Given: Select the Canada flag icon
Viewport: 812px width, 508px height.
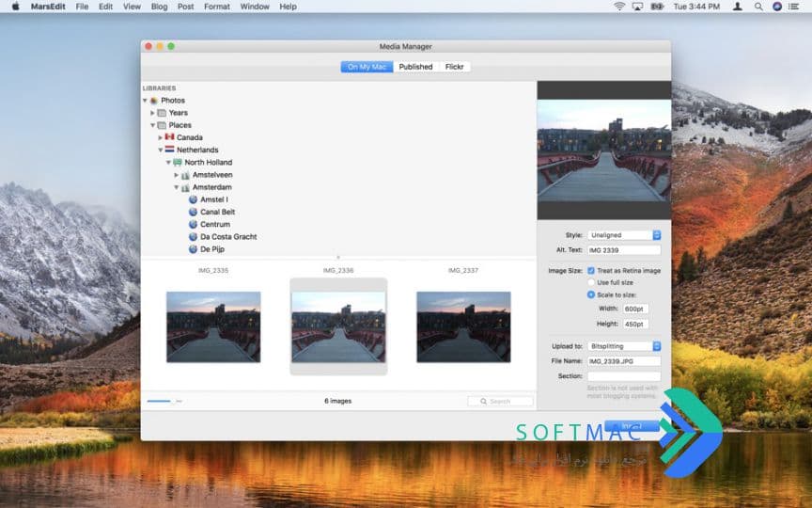Looking at the screenshot, I should (169, 136).
